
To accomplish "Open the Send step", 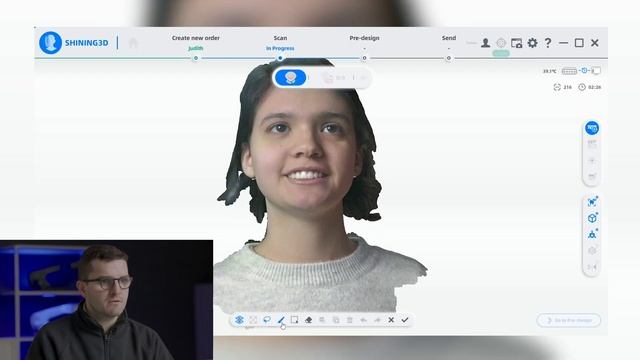I will [449, 38].
